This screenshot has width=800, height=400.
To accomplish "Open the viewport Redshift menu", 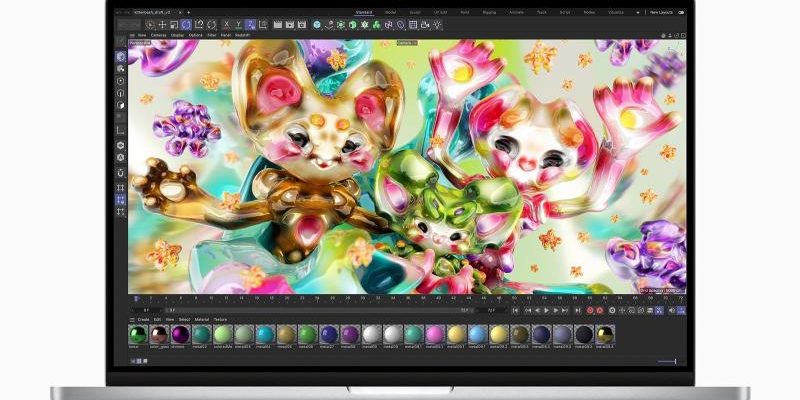I will [242, 35].
